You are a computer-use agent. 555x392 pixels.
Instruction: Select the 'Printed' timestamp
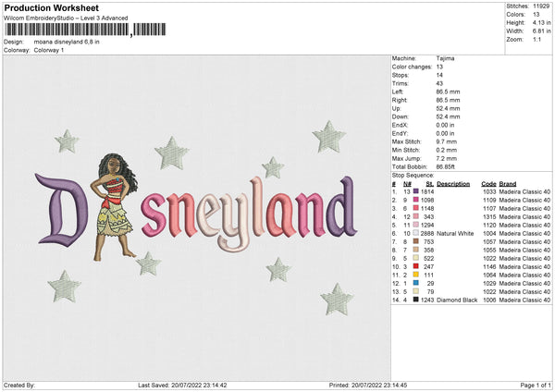pyautogui.click(x=368, y=385)
